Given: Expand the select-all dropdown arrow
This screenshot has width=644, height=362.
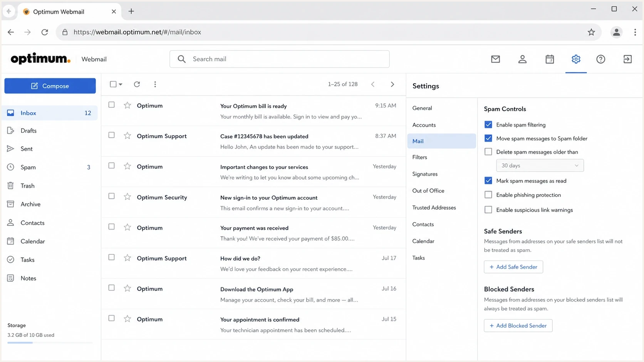Looking at the screenshot, I should tap(121, 84).
